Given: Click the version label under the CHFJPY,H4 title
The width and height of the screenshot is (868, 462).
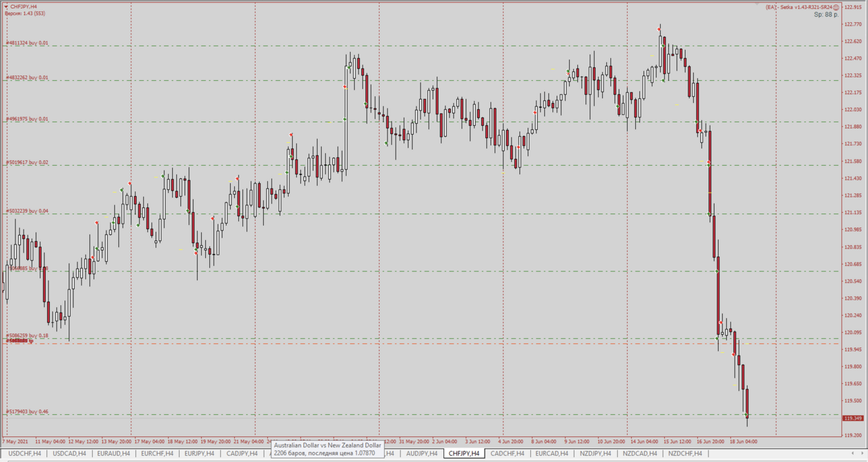Looking at the screenshot, I should pos(25,13).
